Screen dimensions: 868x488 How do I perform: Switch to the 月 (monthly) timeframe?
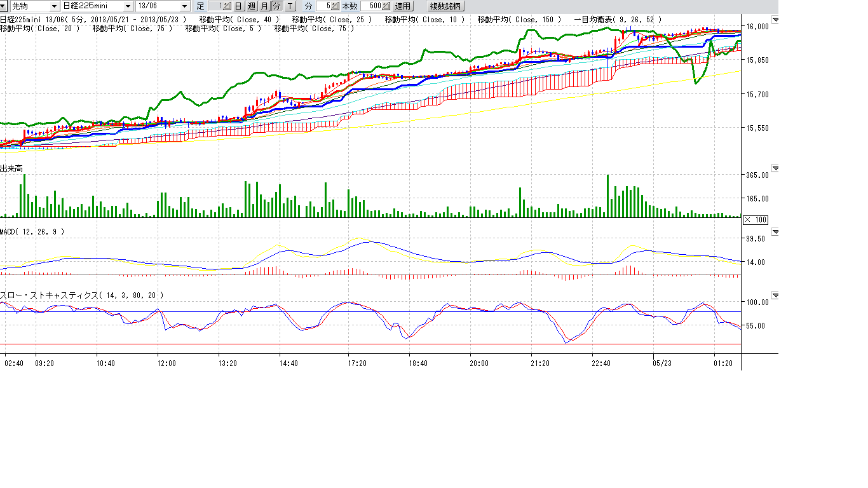(x=264, y=6)
